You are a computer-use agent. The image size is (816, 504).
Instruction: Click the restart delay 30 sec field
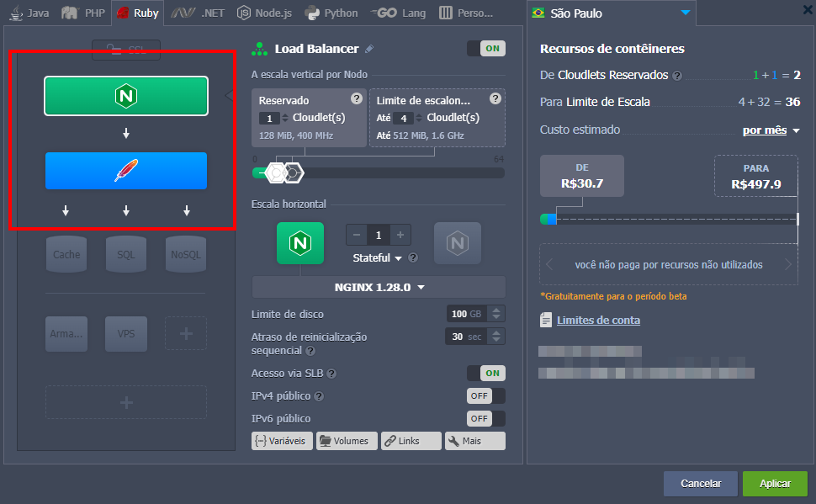pos(466,337)
